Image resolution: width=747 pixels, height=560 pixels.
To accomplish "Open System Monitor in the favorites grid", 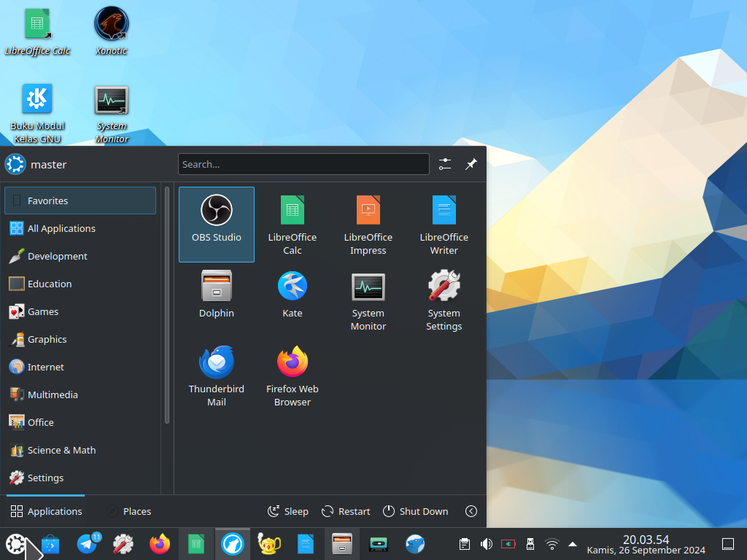I will pyautogui.click(x=368, y=300).
